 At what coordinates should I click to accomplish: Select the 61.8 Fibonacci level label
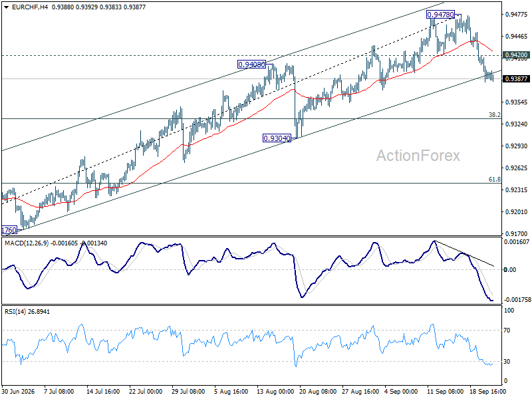coord(494,179)
